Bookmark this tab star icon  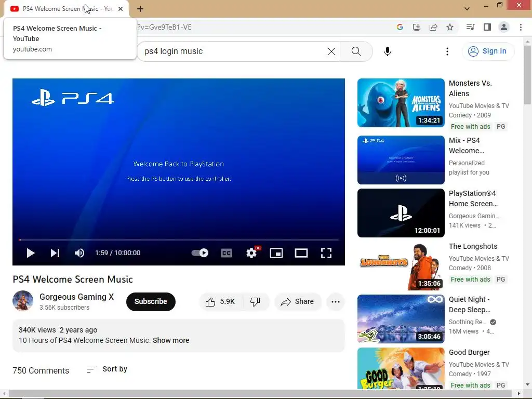[450, 27]
